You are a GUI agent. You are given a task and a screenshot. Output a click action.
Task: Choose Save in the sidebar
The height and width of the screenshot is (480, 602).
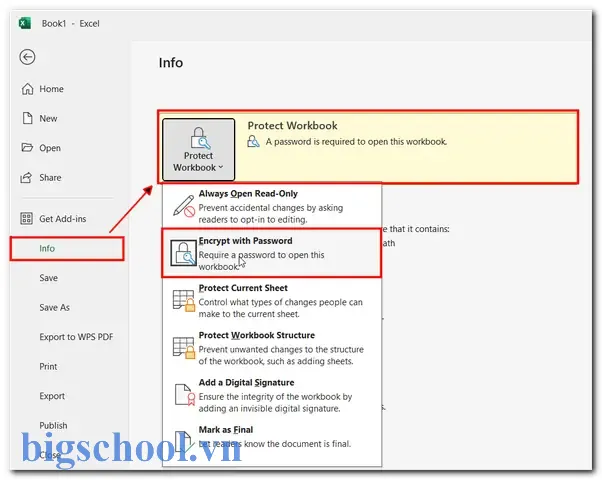(x=48, y=278)
